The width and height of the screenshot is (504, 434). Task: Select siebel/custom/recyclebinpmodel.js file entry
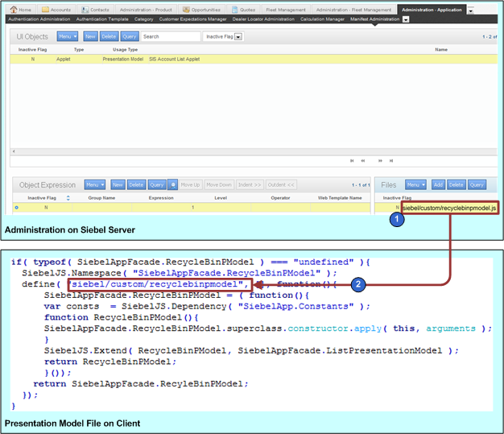click(x=449, y=208)
